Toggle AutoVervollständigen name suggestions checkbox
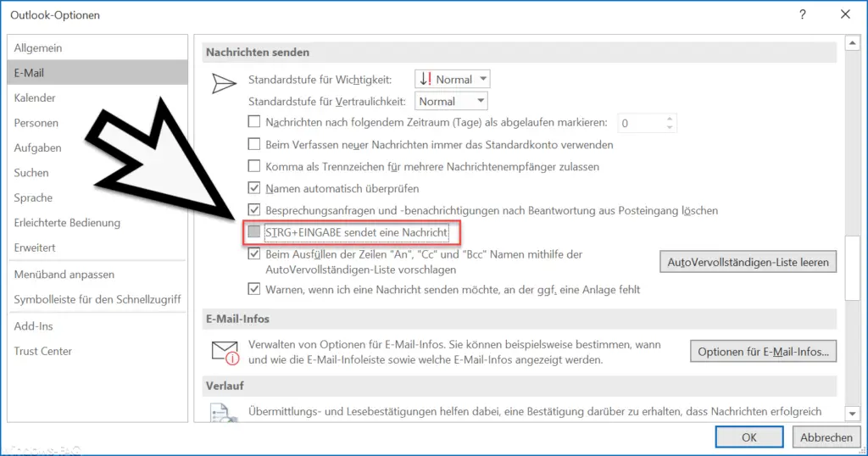Screen dimensions: 868x456 pos(254,254)
